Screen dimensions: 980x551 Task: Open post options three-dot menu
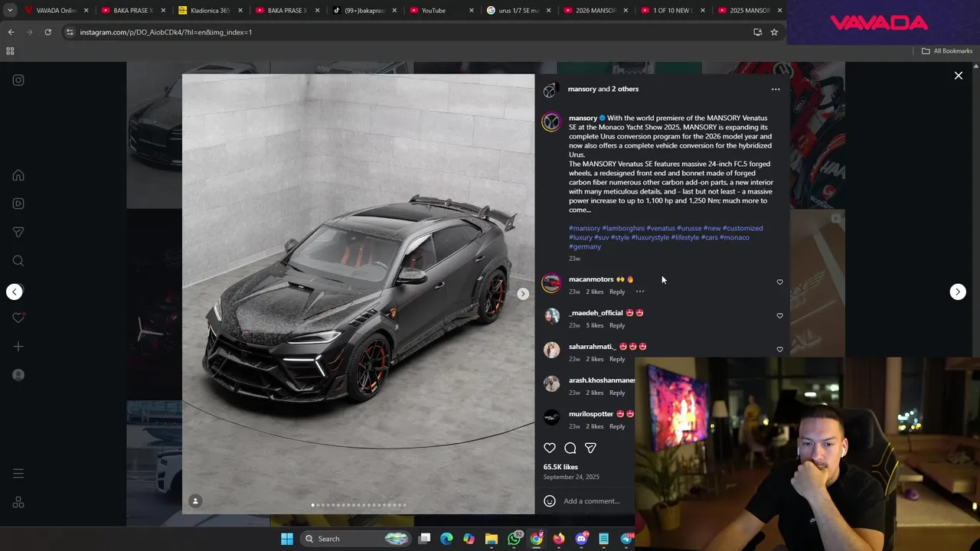pos(776,90)
